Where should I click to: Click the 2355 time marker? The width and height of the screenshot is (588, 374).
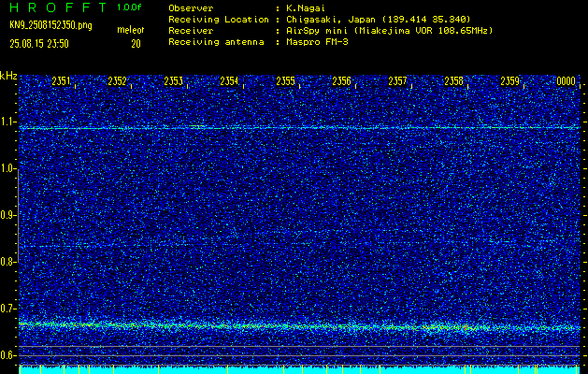click(x=285, y=81)
